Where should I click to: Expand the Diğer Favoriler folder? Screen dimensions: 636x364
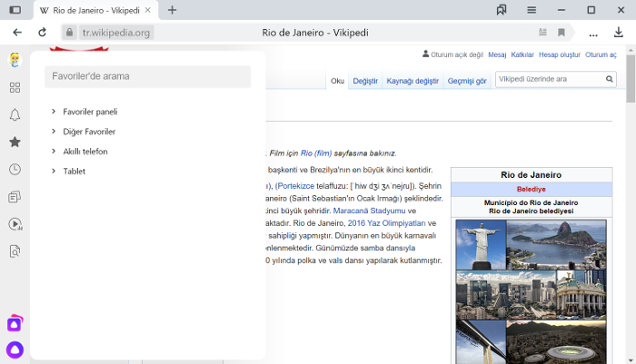tap(53, 131)
